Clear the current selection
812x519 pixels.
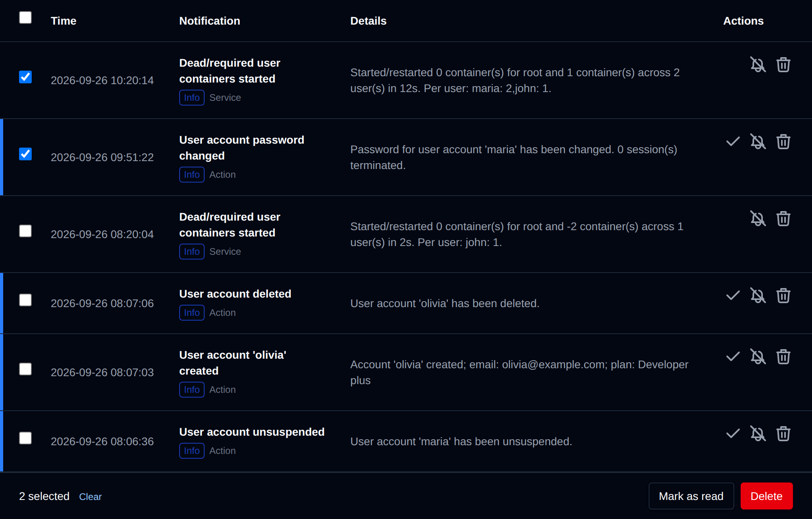coord(90,497)
